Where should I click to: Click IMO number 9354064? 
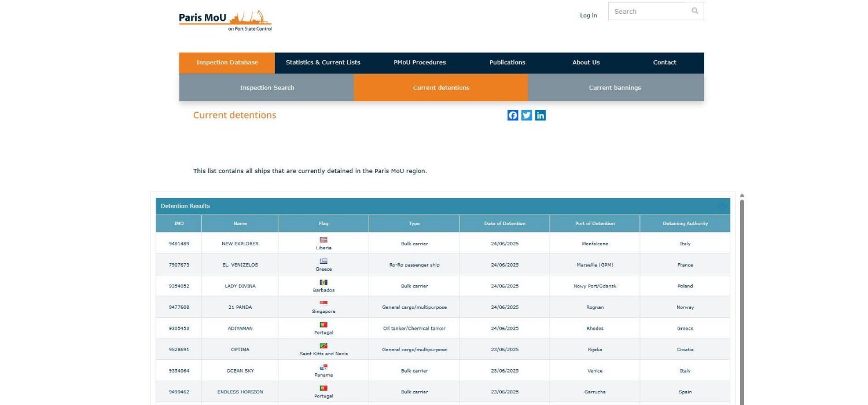pyautogui.click(x=179, y=371)
